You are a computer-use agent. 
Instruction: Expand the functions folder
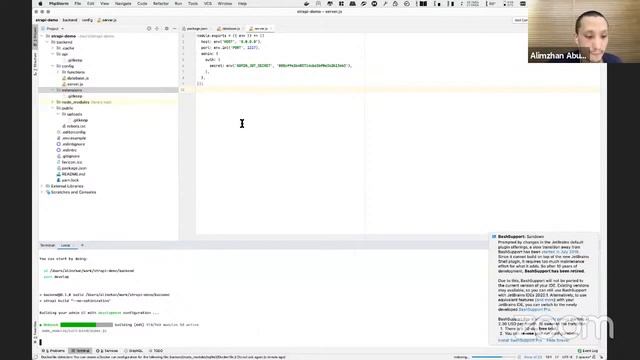(x=58, y=72)
